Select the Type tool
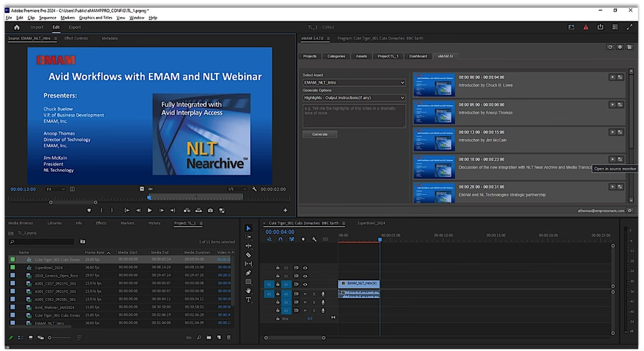 [248, 299]
